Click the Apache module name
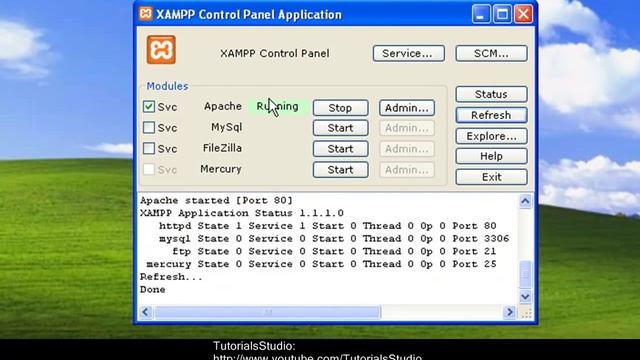This screenshot has height=360, width=640. coord(223,106)
